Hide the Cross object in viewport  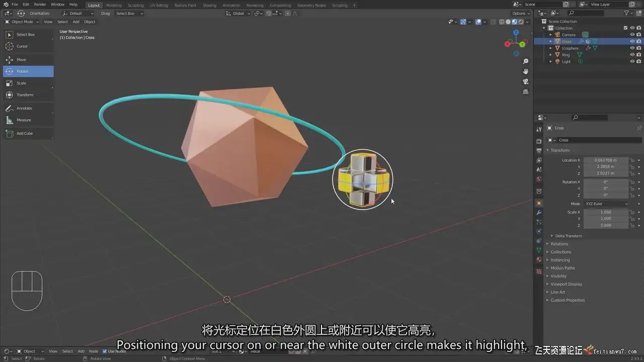(632, 41)
